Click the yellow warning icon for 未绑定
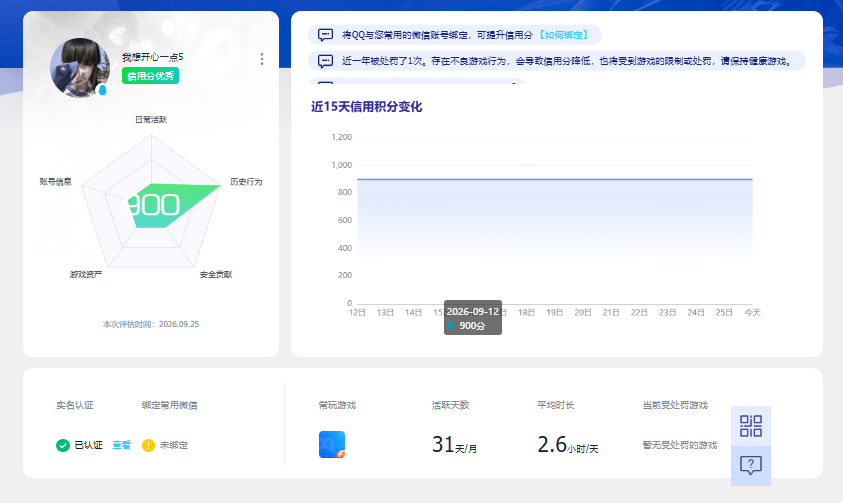The height and width of the screenshot is (503, 843). pyautogui.click(x=148, y=445)
